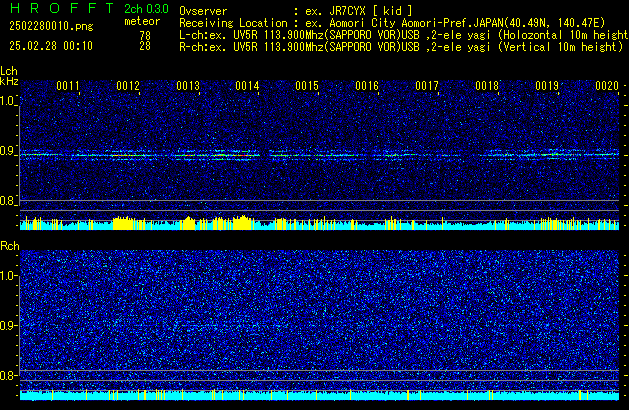Click the meteor count 78
This screenshot has height=410, width=629.
(145, 35)
